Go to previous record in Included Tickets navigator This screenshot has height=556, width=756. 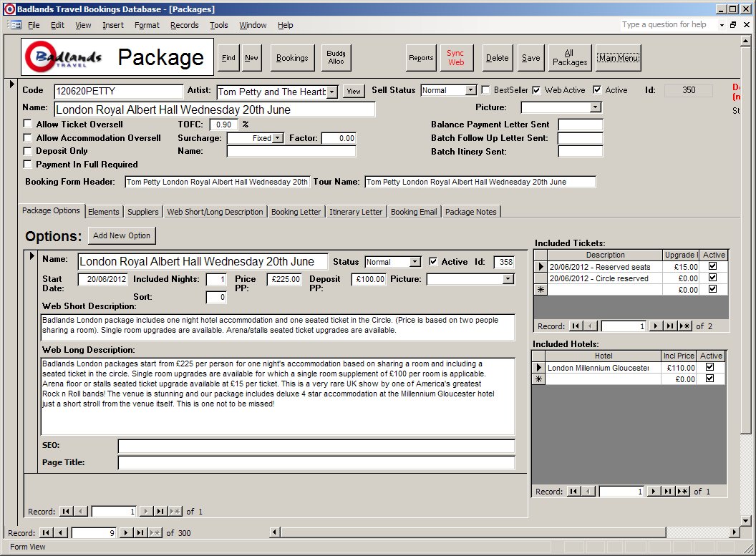pos(590,326)
